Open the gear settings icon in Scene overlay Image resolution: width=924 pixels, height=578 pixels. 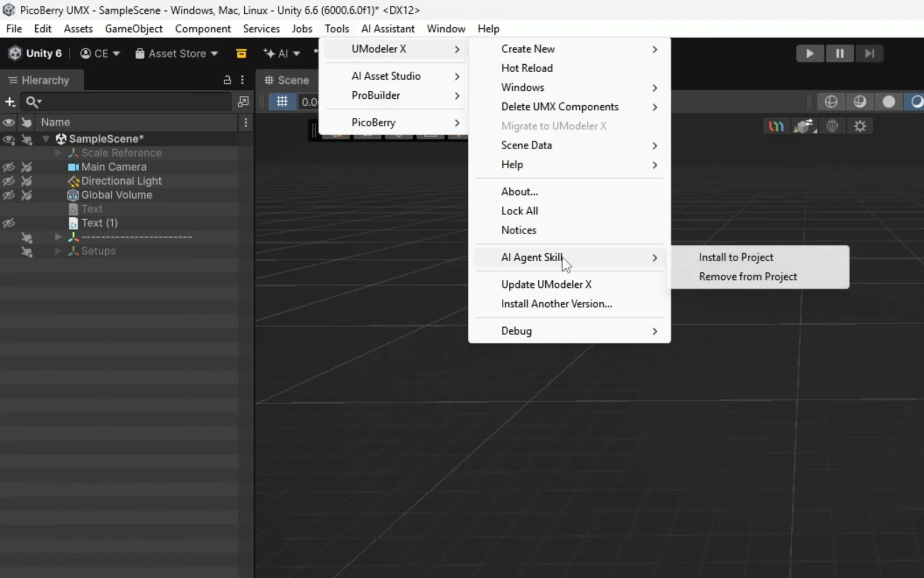[x=860, y=126]
